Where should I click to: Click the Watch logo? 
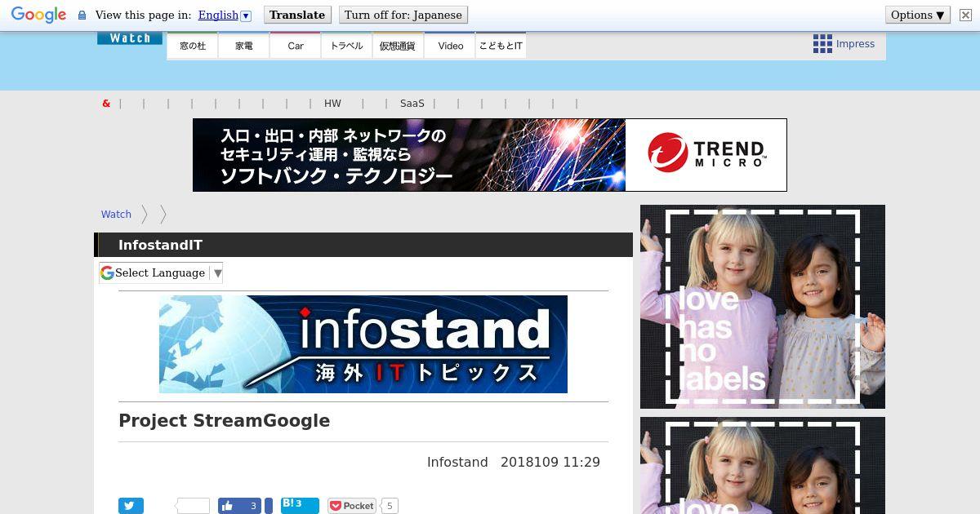(x=130, y=38)
